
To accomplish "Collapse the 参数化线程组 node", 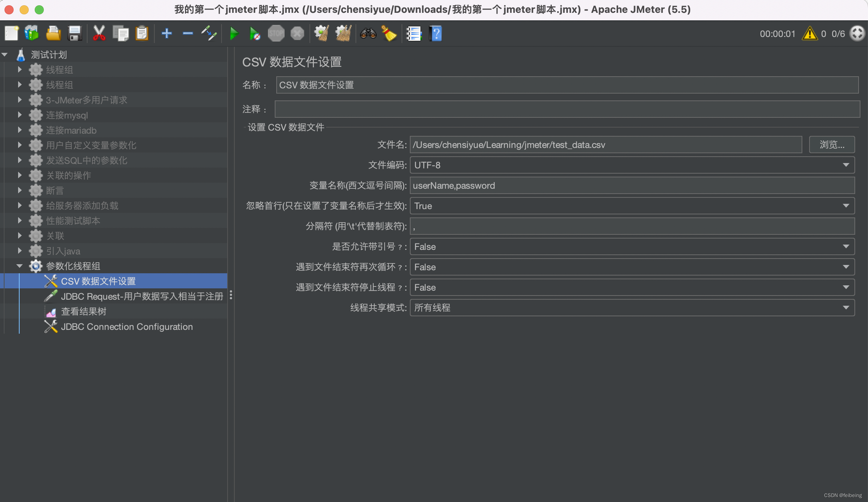I will click(20, 266).
